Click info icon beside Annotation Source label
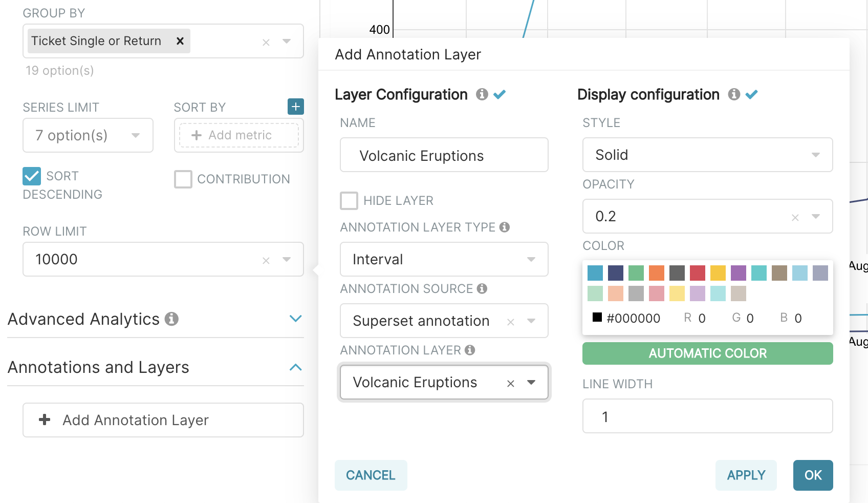 click(482, 288)
